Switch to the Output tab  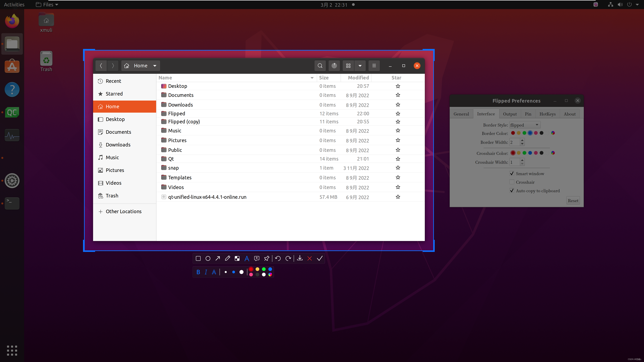tap(510, 114)
